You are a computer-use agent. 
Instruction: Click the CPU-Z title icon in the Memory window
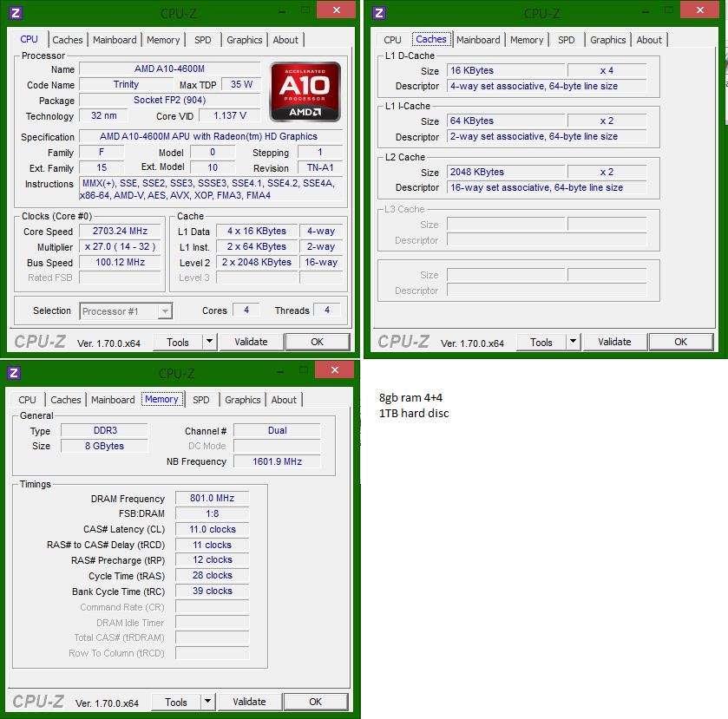[x=13, y=373]
